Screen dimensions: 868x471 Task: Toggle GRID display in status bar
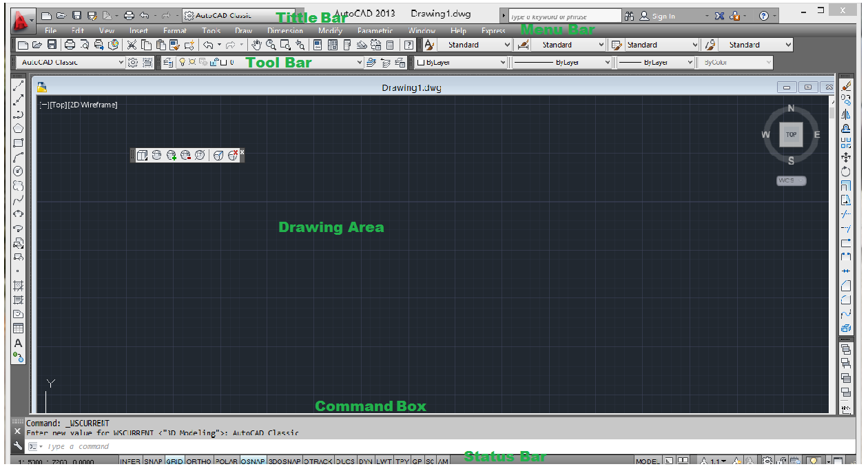(174, 462)
